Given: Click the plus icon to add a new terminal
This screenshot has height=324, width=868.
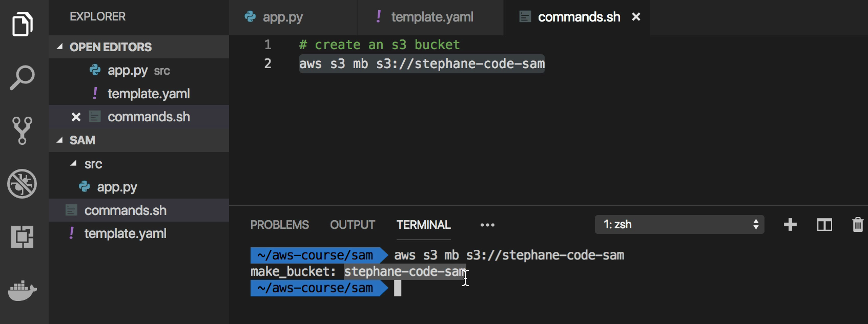Looking at the screenshot, I should tap(790, 225).
